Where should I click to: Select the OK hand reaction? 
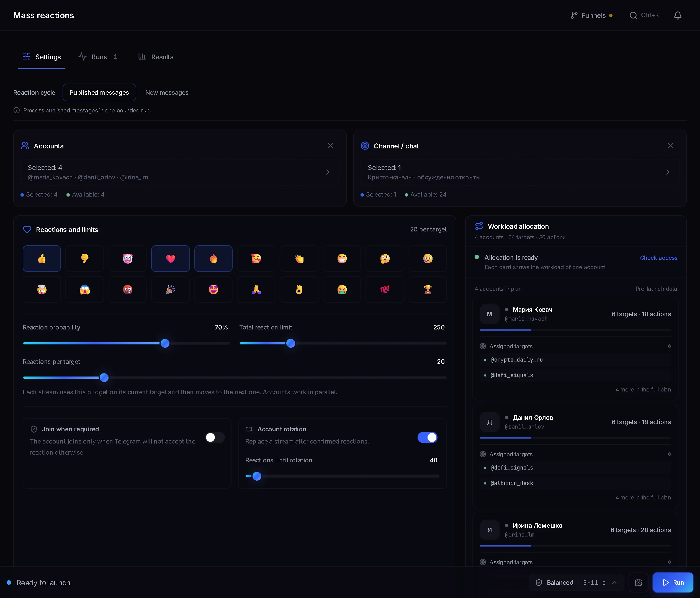coord(299,290)
